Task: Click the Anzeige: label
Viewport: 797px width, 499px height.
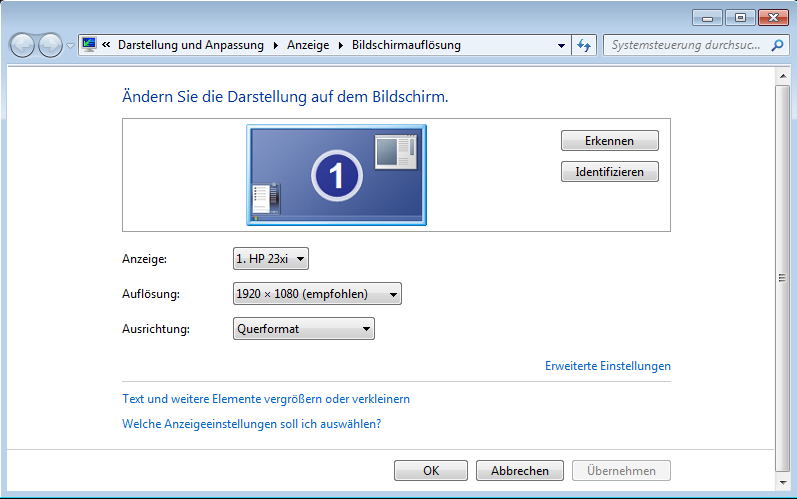Action: pos(144,259)
